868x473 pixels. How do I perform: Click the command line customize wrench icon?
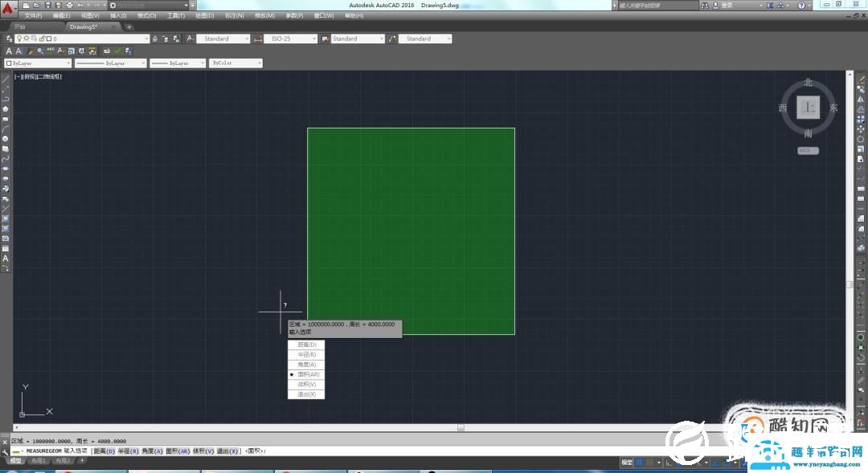coord(5,451)
